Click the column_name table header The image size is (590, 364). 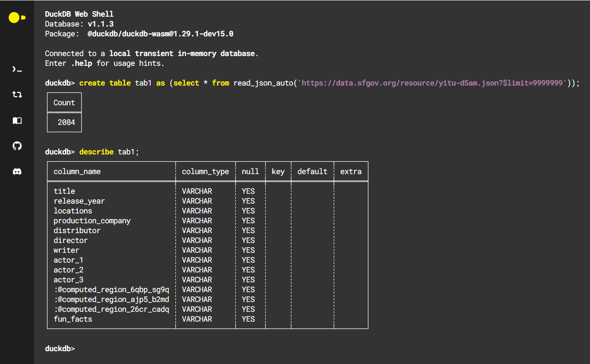(x=77, y=172)
